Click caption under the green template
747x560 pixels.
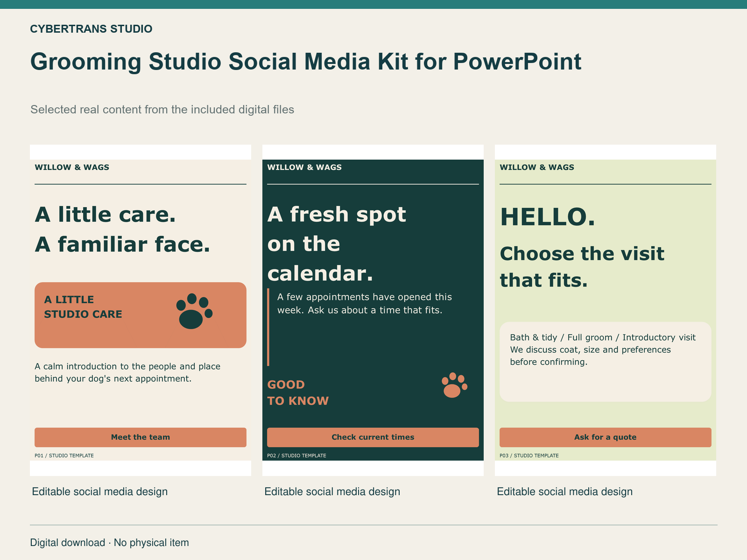pos(564,491)
